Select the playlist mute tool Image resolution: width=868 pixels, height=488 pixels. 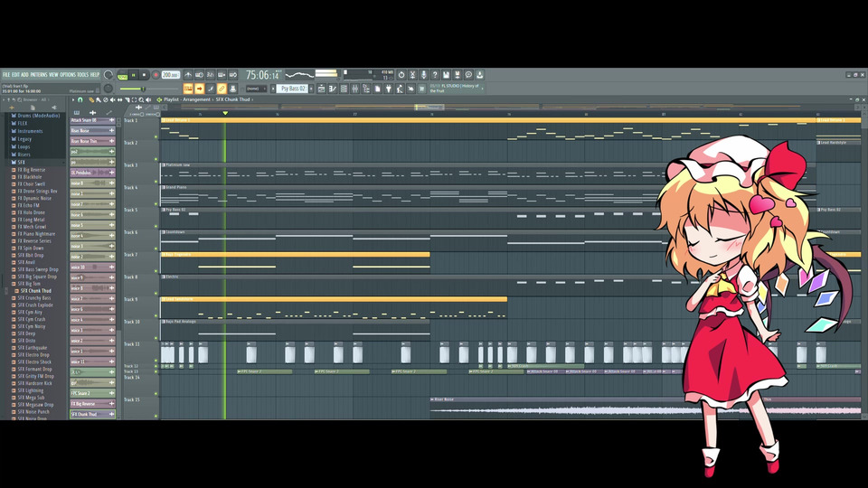pyautogui.click(x=112, y=99)
